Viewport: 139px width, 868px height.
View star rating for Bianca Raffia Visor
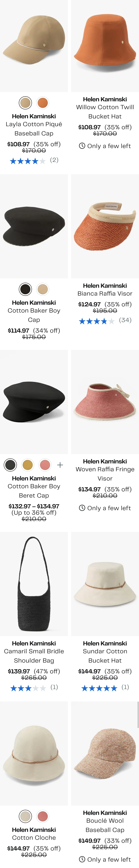(x=97, y=321)
